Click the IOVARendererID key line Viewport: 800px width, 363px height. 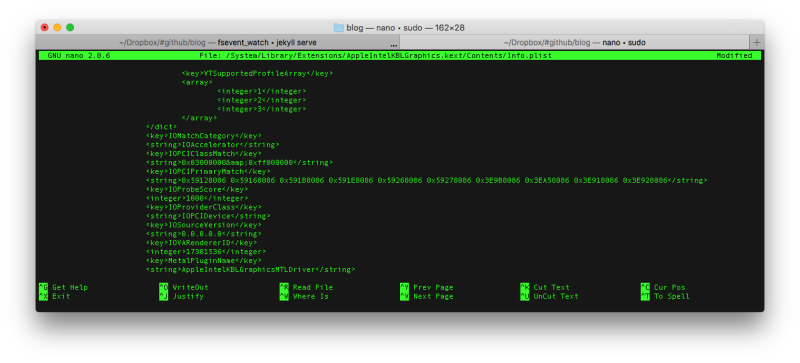coord(202,243)
